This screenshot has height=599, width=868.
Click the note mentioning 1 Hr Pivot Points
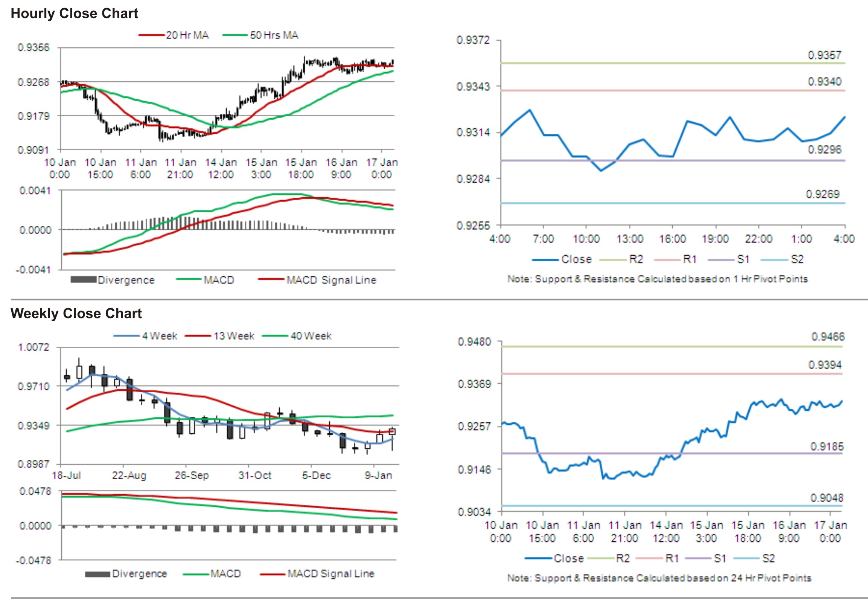pyautogui.click(x=658, y=279)
